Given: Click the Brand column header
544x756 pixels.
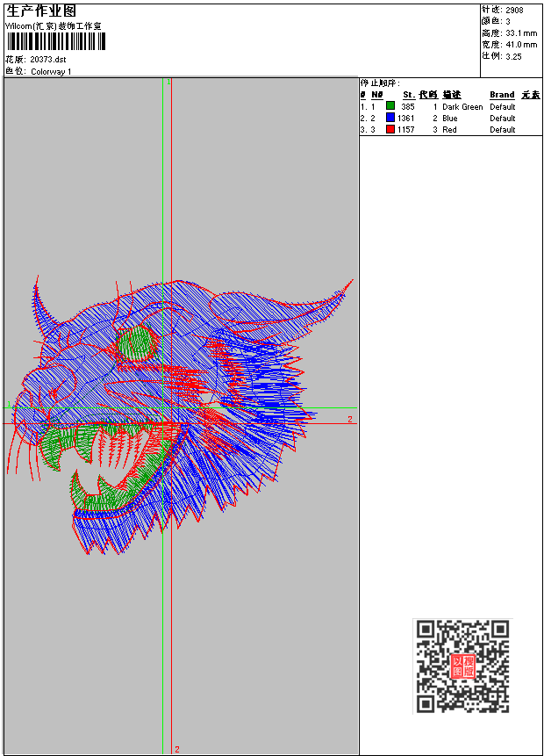Looking at the screenshot, I should pyautogui.click(x=502, y=95).
